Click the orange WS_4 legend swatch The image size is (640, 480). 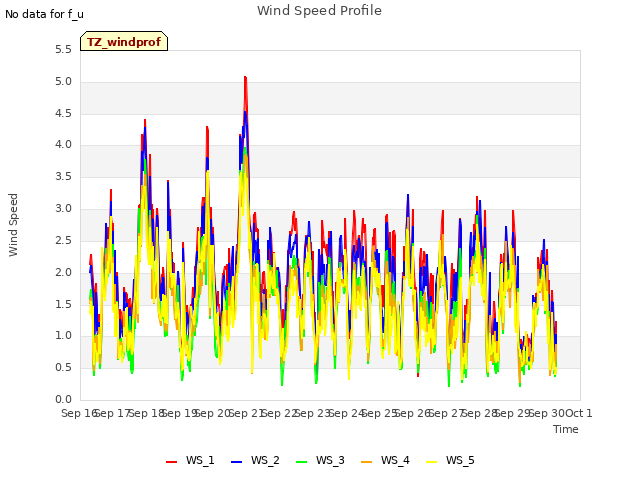pyautogui.click(x=367, y=462)
